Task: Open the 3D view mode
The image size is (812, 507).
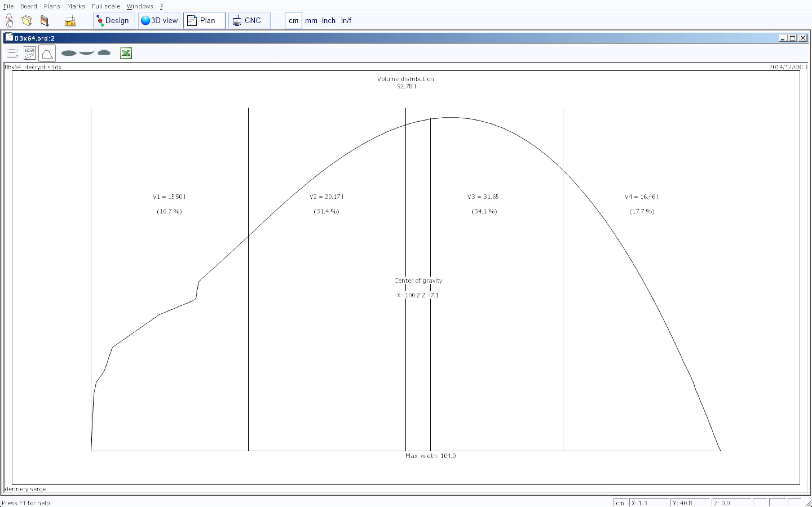Action: tap(159, 21)
